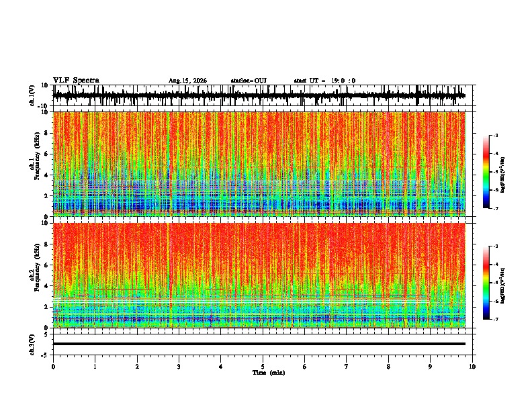This screenshot has height=411, width=532.
Task: Click time axis tick label "9"
Action: point(430,367)
